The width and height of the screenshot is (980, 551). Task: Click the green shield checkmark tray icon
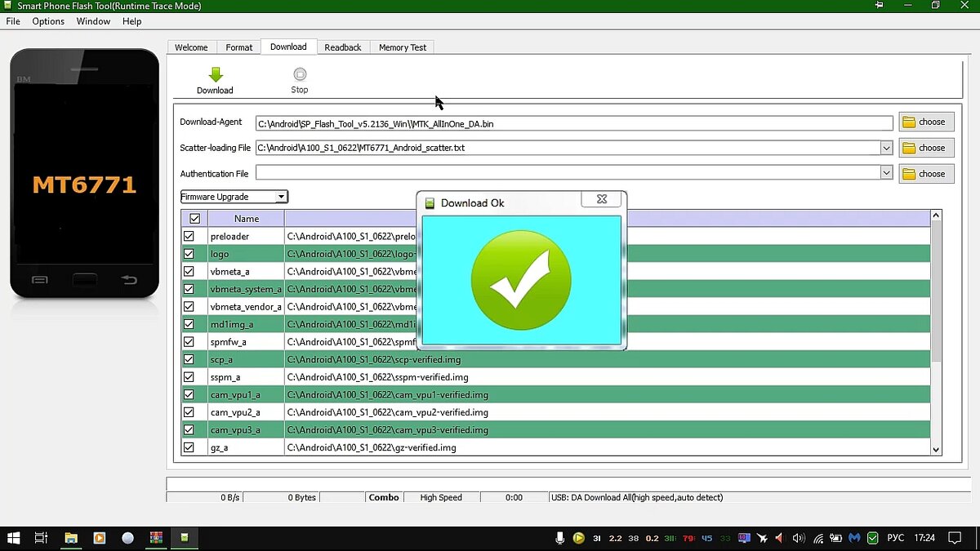click(x=872, y=538)
